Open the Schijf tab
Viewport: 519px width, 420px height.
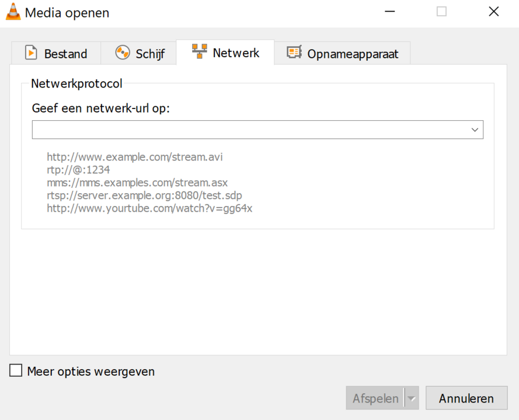tap(140, 54)
